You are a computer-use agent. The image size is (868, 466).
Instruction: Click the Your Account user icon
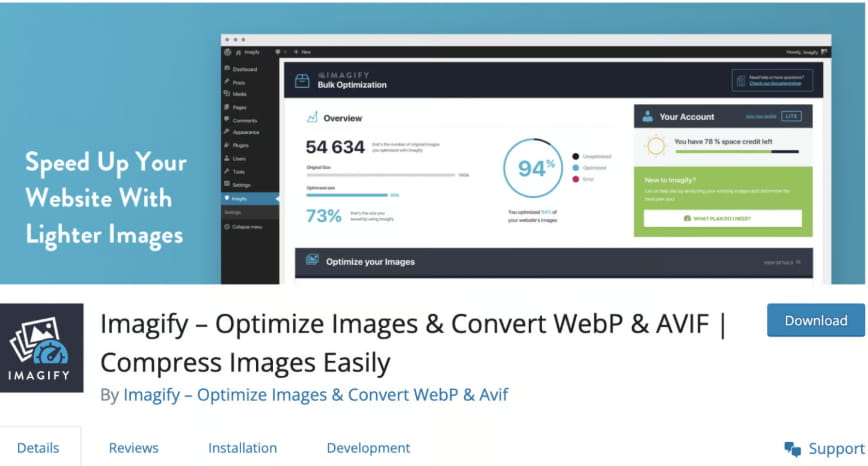coord(647,116)
